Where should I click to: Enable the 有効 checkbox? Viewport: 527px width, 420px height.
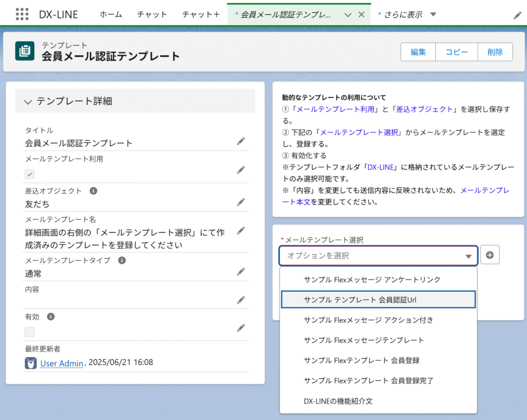pyautogui.click(x=30, y=332)
